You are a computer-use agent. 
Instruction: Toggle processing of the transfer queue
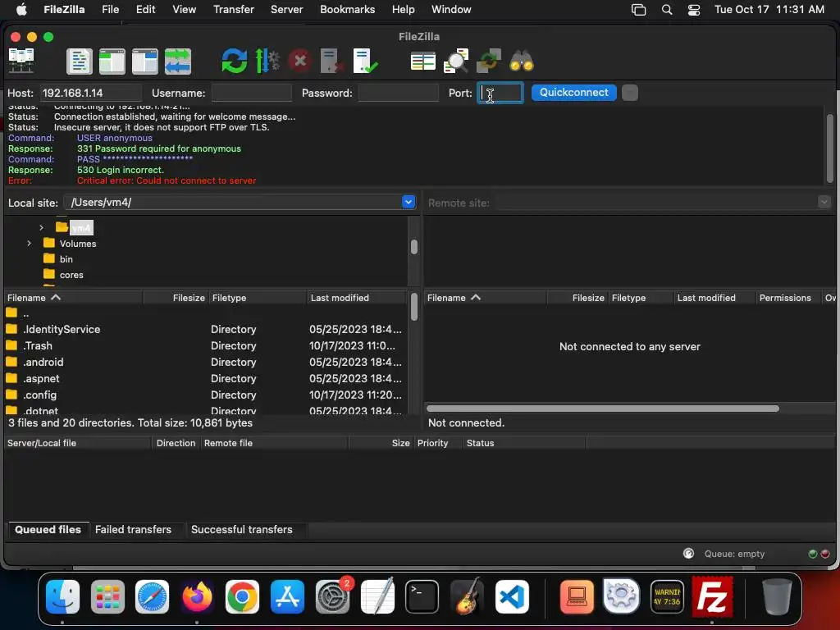click(267, 61)
